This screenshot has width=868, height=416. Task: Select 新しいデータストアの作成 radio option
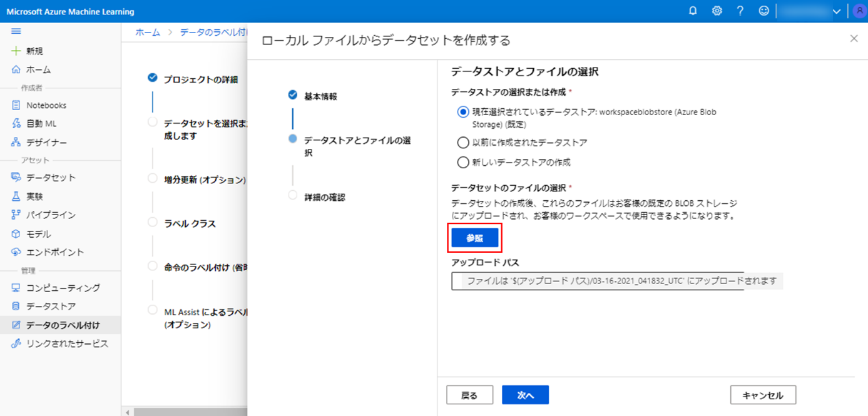click(x=463, y=163)
